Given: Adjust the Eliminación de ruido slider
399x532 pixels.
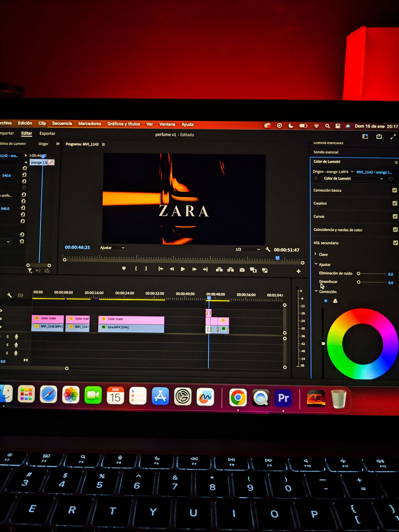Looking at the screenshot, I should pyautogui.click(x=372, y=273).
